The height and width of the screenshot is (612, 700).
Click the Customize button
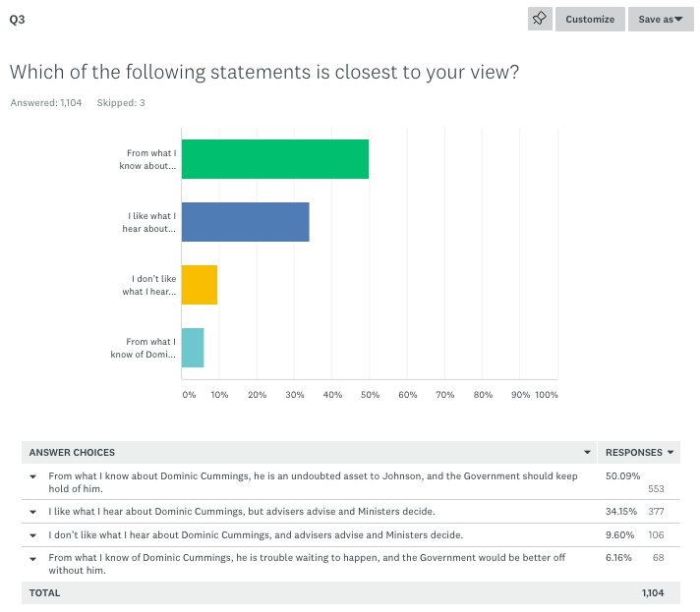[590, 19]
